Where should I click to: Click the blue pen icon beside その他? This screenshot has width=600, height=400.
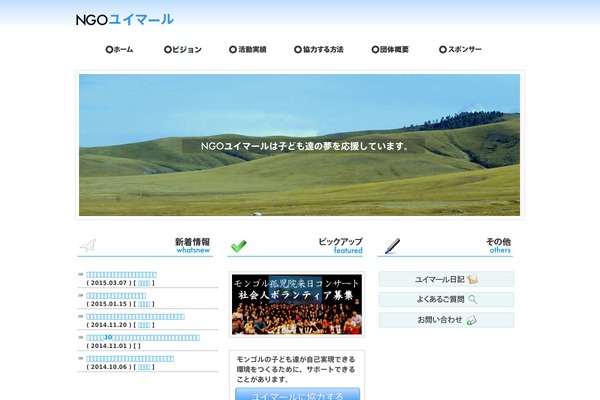[392, 246]
